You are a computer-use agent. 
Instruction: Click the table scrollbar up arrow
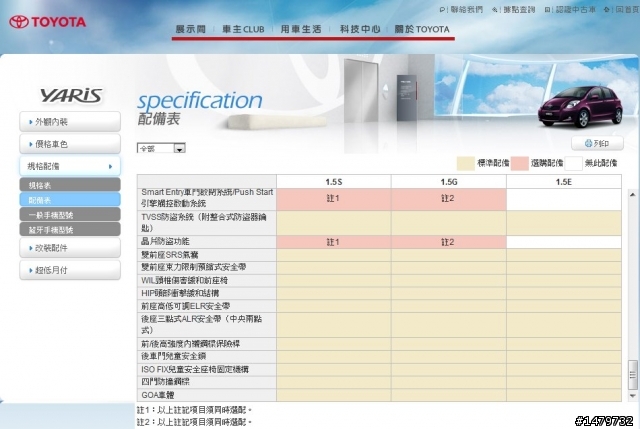point(633,195)
